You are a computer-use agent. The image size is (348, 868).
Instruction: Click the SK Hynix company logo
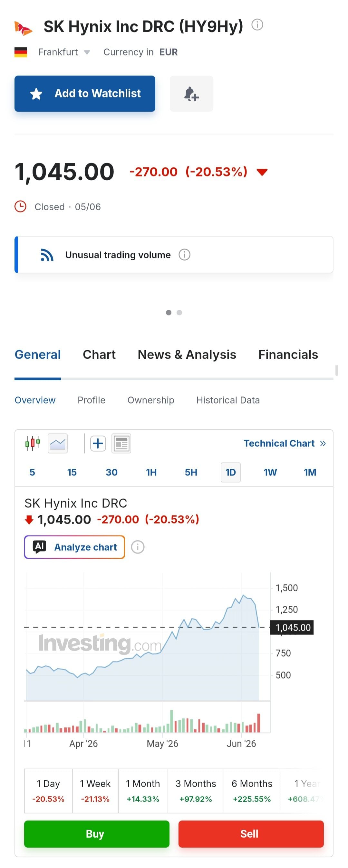(x=23, y=28)
